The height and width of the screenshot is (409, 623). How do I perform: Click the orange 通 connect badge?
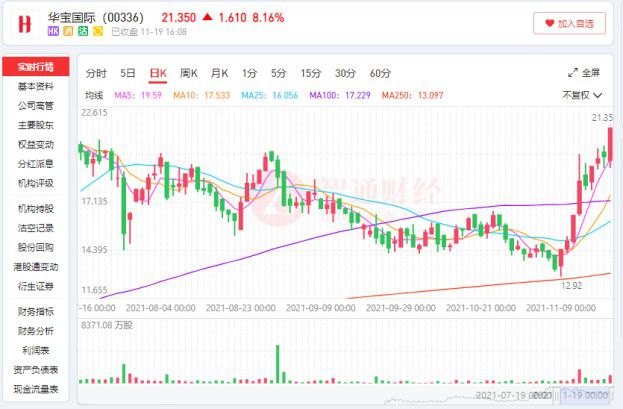pos(68,31)
